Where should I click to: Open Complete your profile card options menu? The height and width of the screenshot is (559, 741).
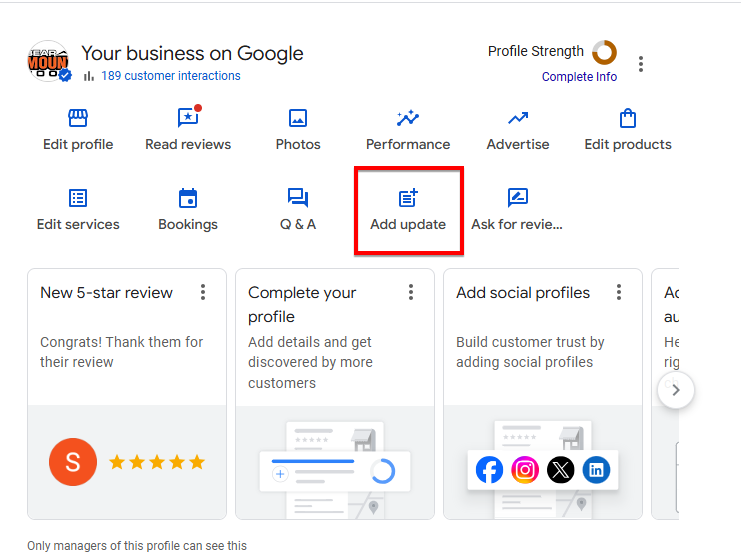(411, 292)
